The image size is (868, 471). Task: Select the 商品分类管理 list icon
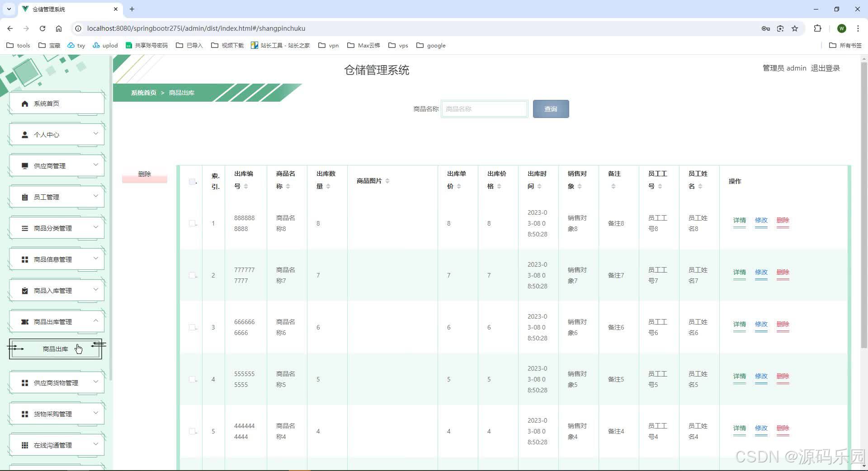tap(24, 228)
